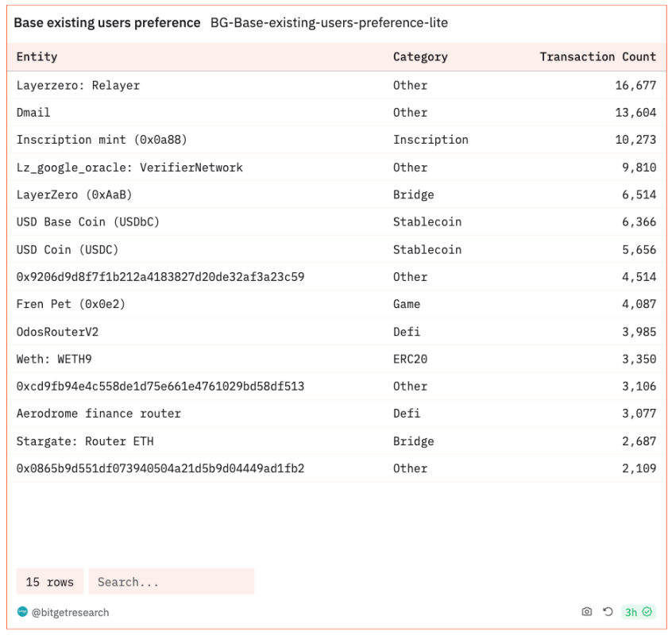This screenshot has height=639, width=672.
Task: Click the Search input field
Action: tap(171, 582)
